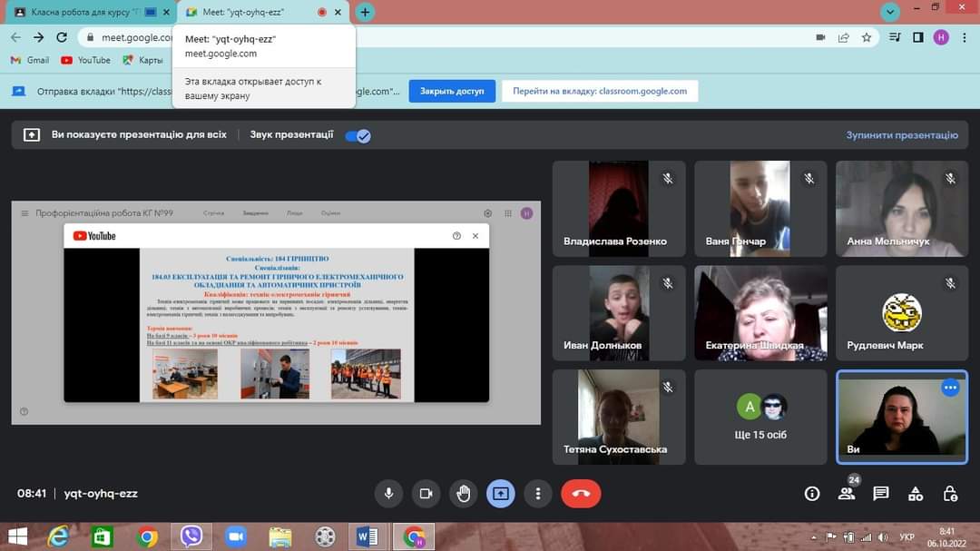Screen dimensions: 980x551
Task: Leave the call with red hang-up button
Action: click(581, 493)
